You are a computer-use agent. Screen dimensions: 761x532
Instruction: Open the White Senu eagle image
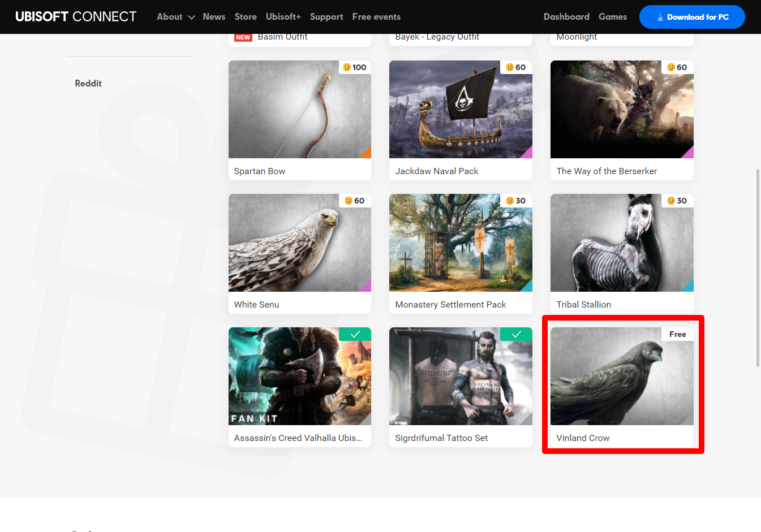pos(300,243)
